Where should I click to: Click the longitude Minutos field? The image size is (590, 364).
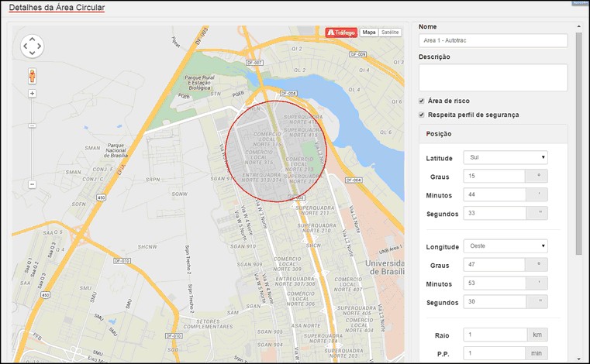click(x=494, y=283)
